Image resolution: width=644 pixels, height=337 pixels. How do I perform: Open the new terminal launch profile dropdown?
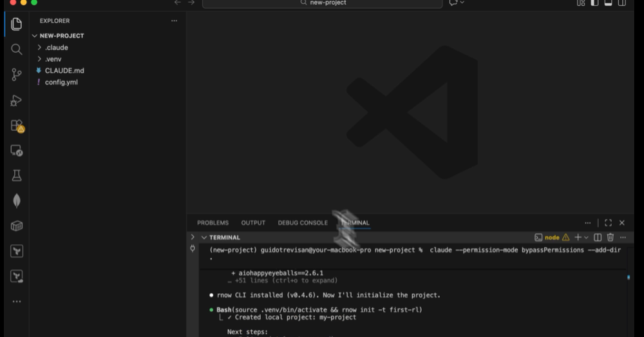click(x=586, y=238)
